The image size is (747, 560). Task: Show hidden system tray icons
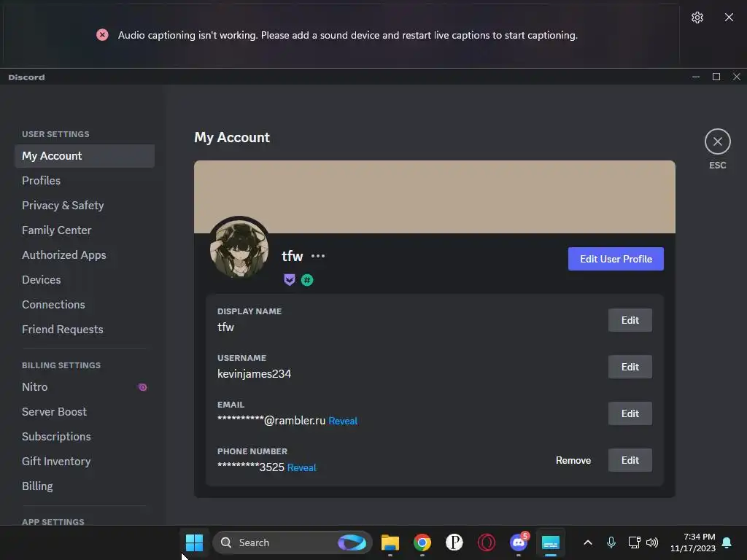click(x=588, y=542)
